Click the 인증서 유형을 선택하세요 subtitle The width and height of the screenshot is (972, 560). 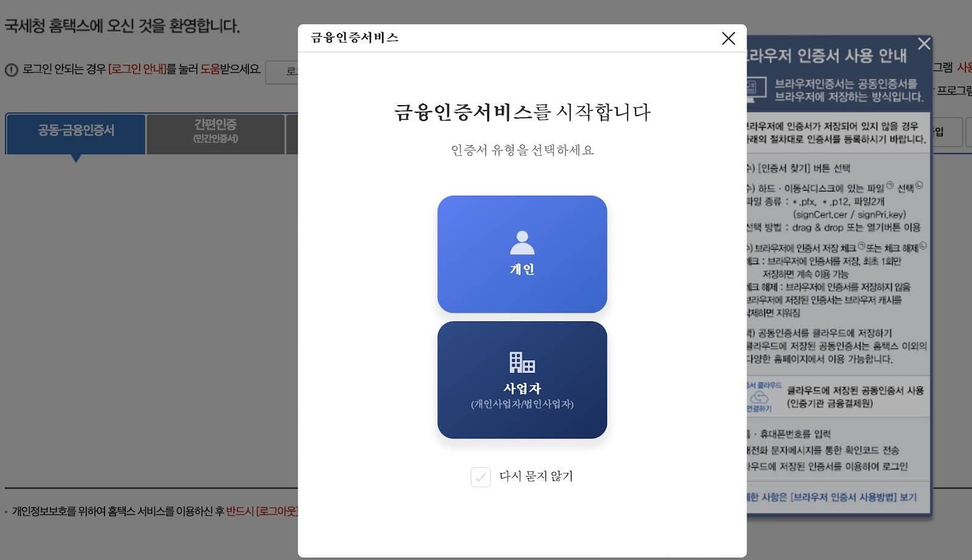click(522, 150)
